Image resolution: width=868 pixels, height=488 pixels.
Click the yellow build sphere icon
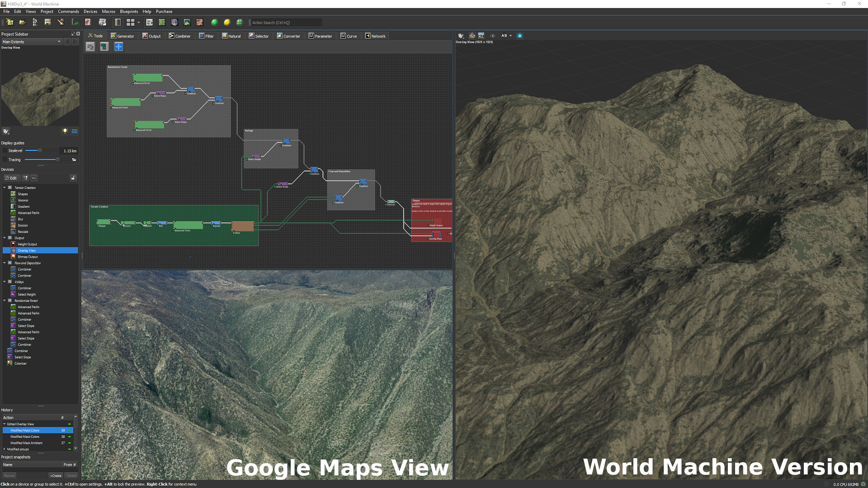pos(227,22)
